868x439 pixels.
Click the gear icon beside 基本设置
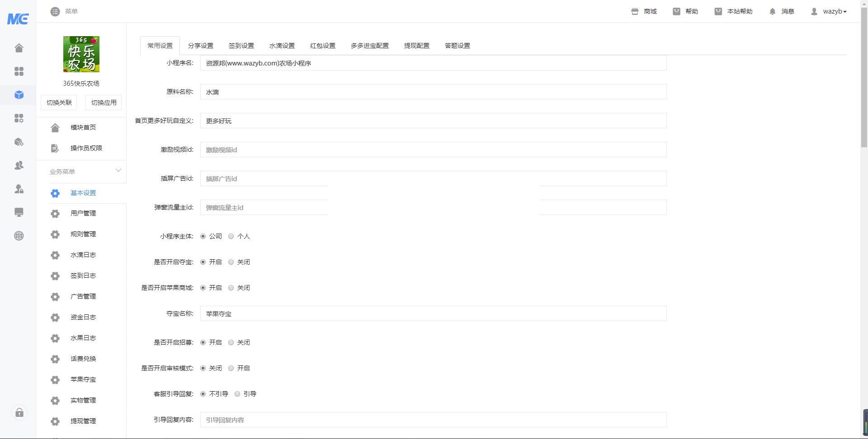[x=55, y=193]
